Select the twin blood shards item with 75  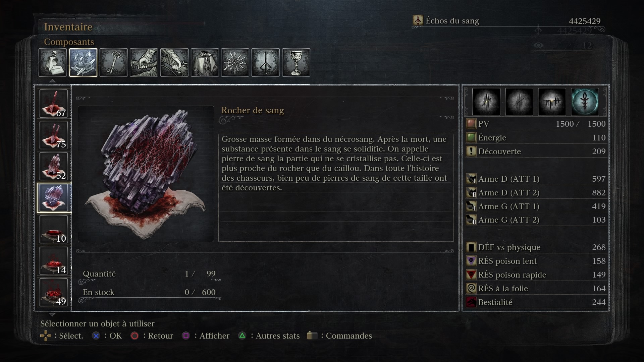[x=54, y=135]
